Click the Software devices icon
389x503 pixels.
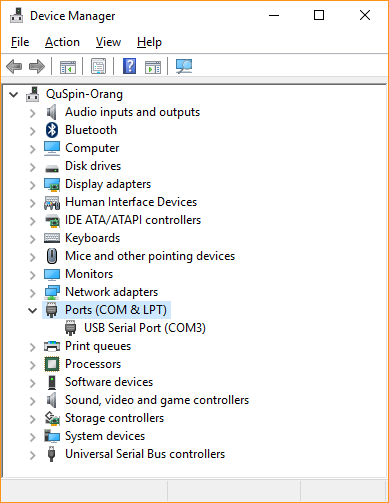point(52,382)
